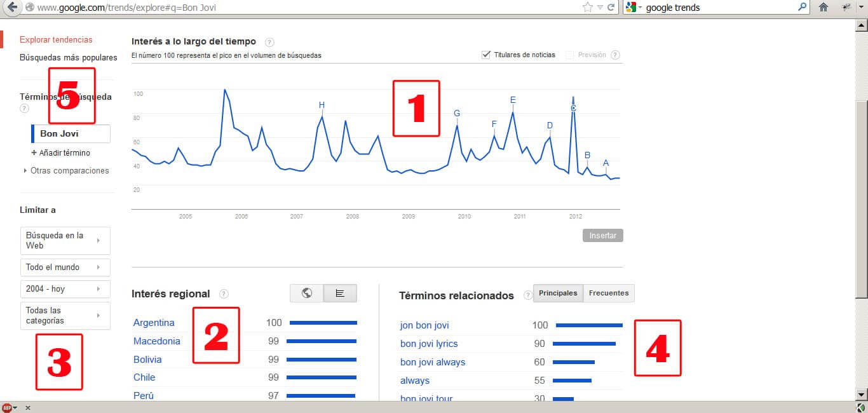Image resolution: width=868 pixels, height=413 pixels.
Task: Click the vertical page scrollbar thumb
Action: [861, 198]
